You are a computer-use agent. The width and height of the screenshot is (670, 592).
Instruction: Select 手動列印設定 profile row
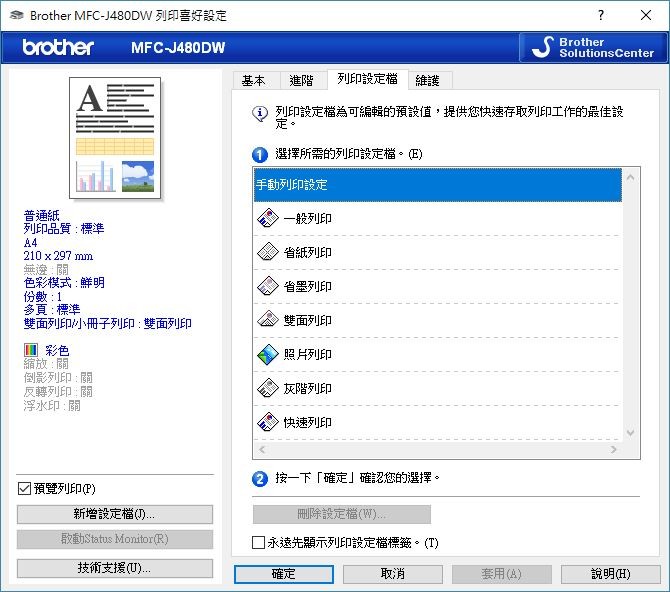tap(438, 185)
